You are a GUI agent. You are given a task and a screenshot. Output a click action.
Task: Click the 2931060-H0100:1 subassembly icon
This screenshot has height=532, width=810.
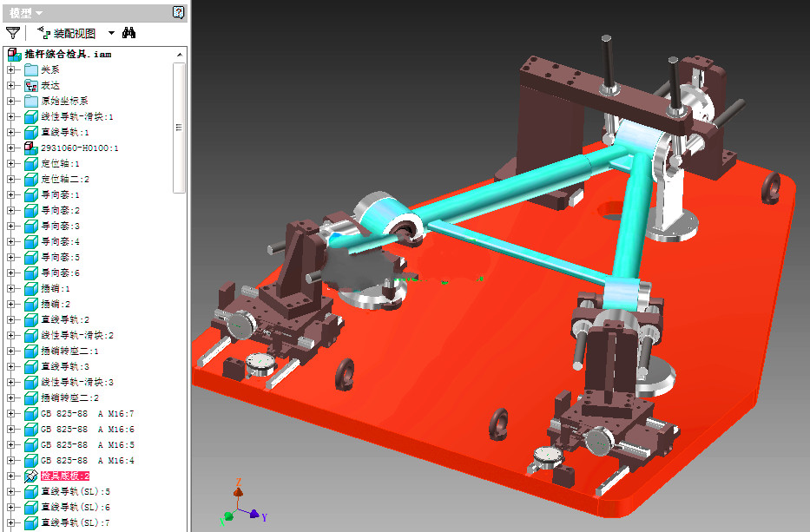[31, 148]
